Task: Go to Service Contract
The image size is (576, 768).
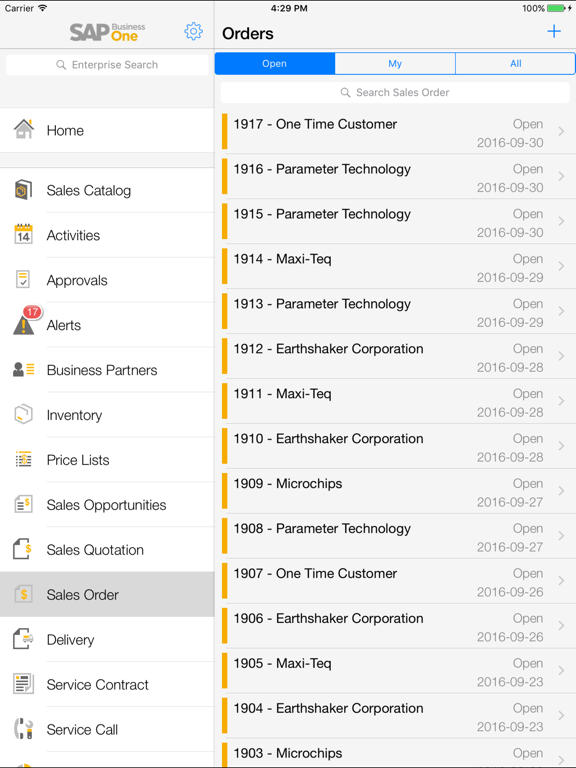Action: (107, 684)
